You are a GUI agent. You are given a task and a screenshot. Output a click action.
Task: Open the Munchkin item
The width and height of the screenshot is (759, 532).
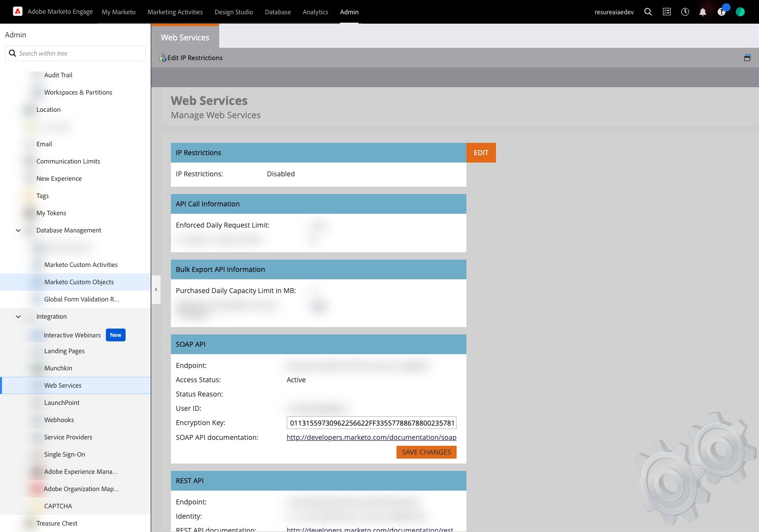[x=58, y=368]
